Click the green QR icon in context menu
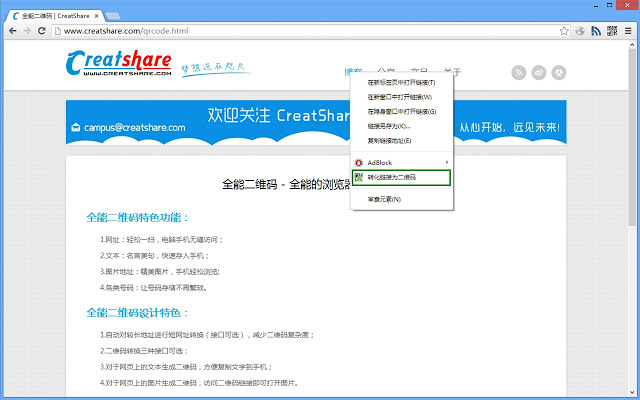 click(x=359, y=177)
